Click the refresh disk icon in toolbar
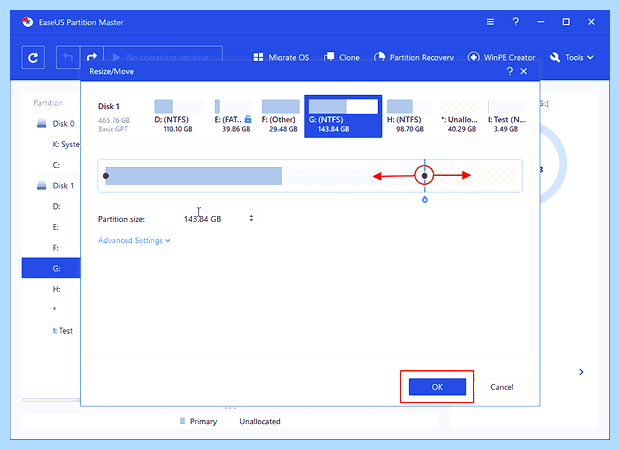Image resolution: width=620 pixels, height=450 pixels. tap(33, 58)
